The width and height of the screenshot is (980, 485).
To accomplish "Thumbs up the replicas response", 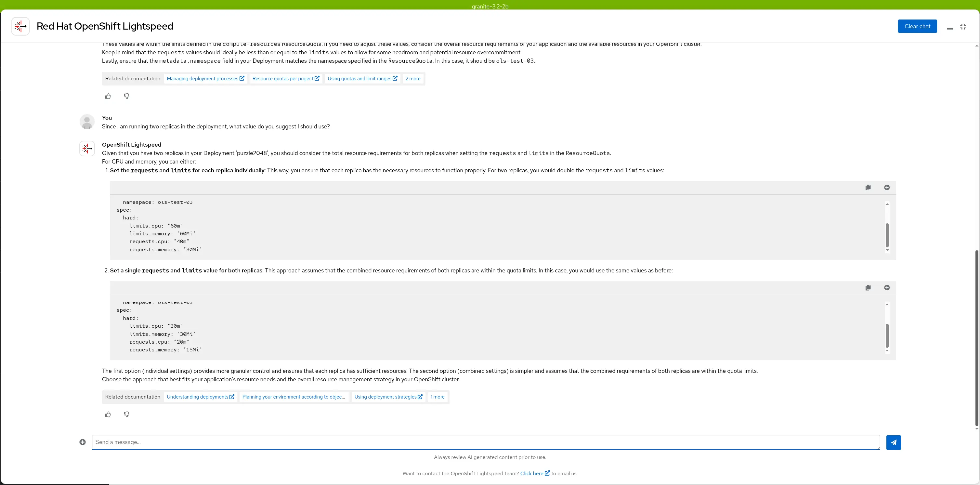I will (108, 415).
